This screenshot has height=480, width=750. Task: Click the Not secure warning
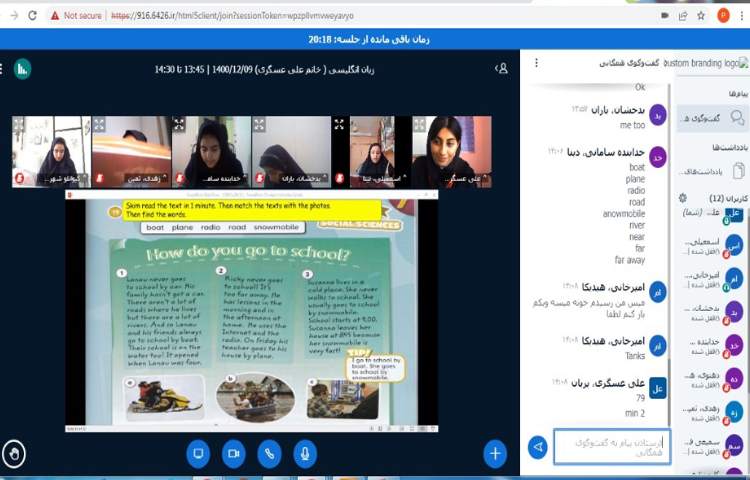tap(77, 16)
